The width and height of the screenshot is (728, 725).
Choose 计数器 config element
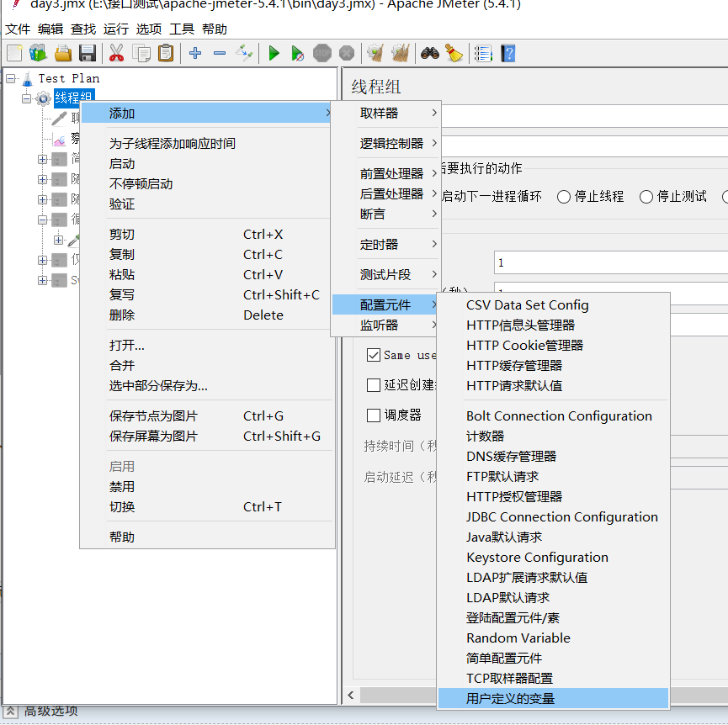[x=553, y=437]
